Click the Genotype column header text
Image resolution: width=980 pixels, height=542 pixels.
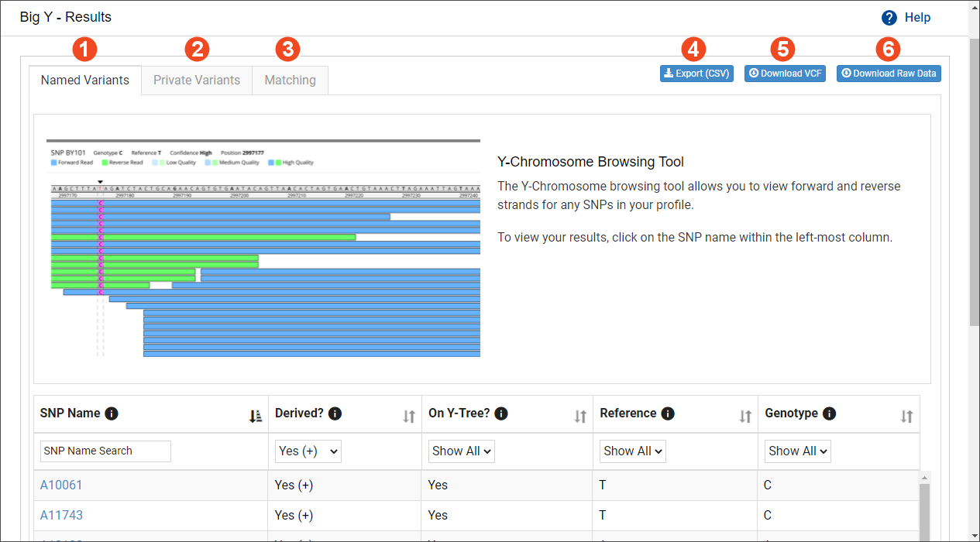pyautogui.click(x=791, y=413)
